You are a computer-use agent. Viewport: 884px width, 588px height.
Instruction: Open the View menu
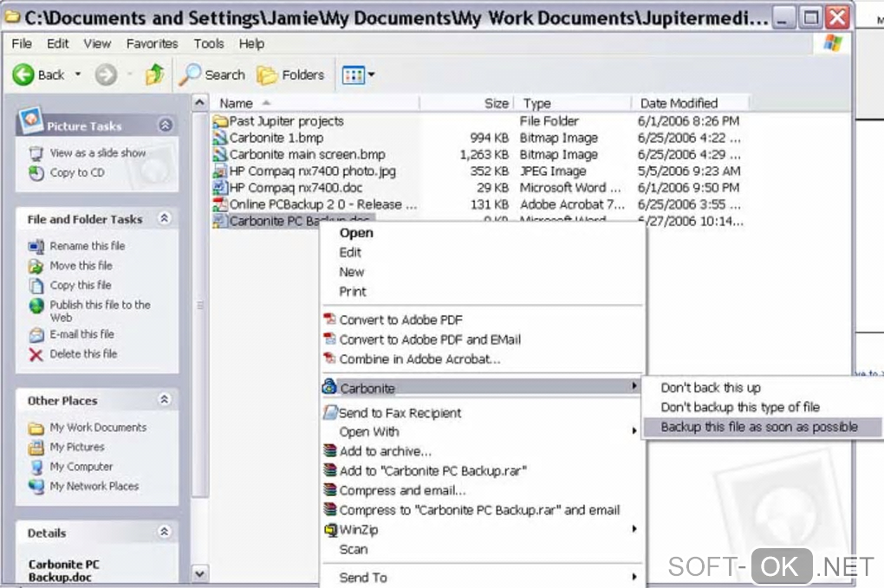coord(97,43)
